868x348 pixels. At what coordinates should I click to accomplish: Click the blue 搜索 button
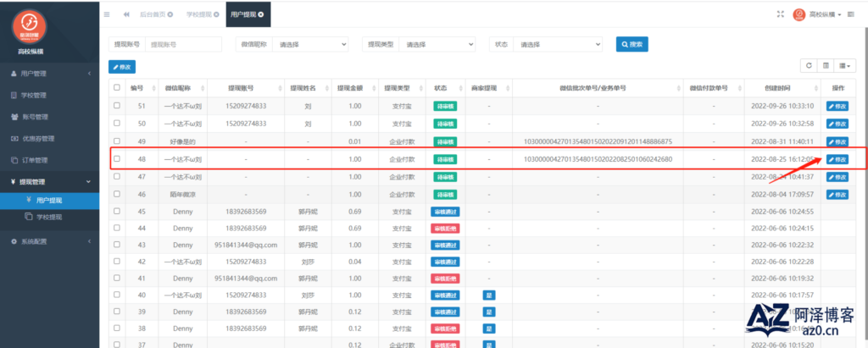(632, 44)
